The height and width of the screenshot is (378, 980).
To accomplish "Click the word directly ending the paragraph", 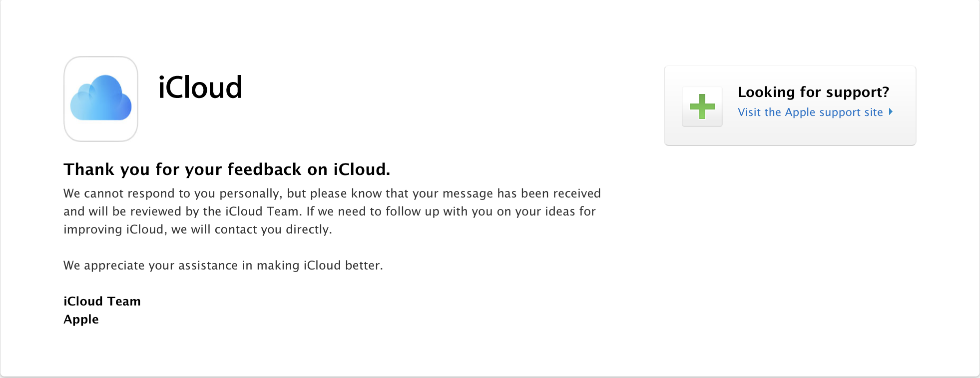I will pos(309,230).
